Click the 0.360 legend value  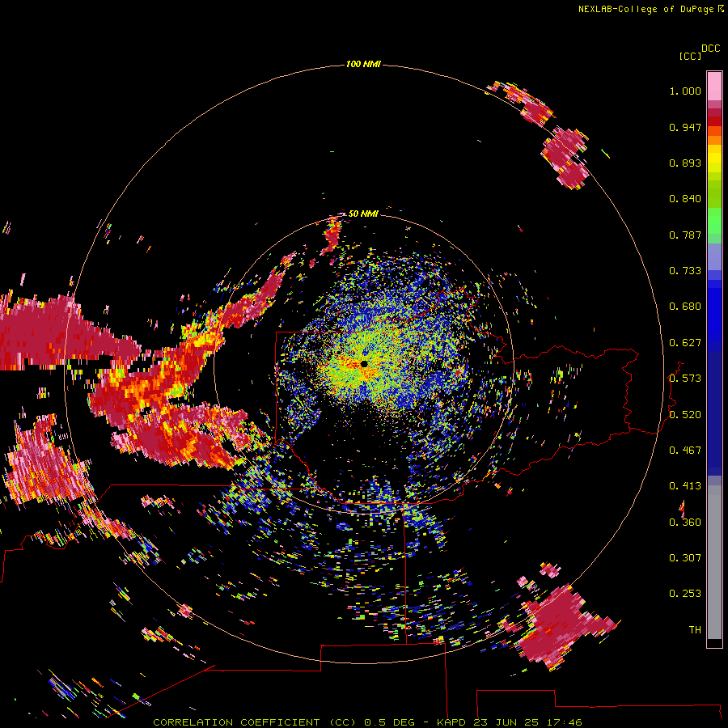[x=685, y=523]
